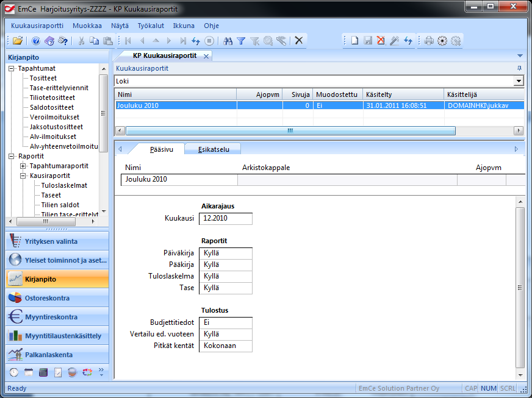Select Tuloslaskelmat in the tree
Viewport: 532px width, 398px height.
[x=64, y=186]
